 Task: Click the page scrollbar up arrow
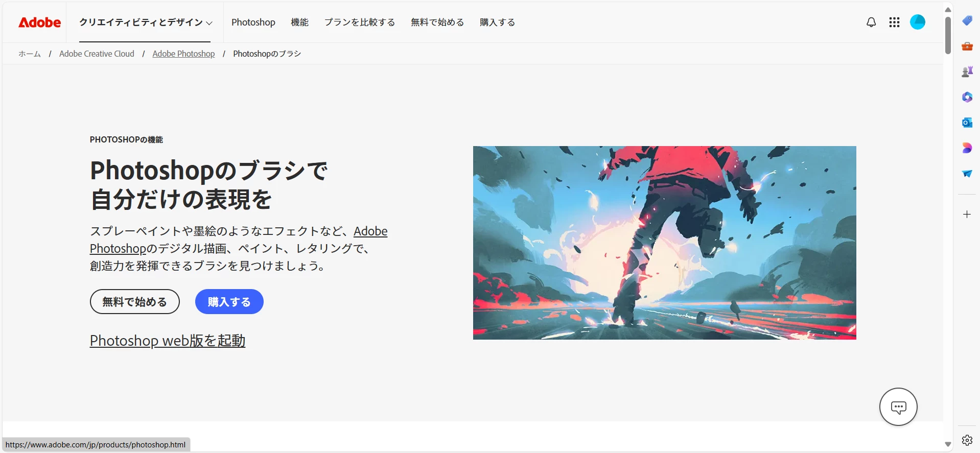point(948,10)
